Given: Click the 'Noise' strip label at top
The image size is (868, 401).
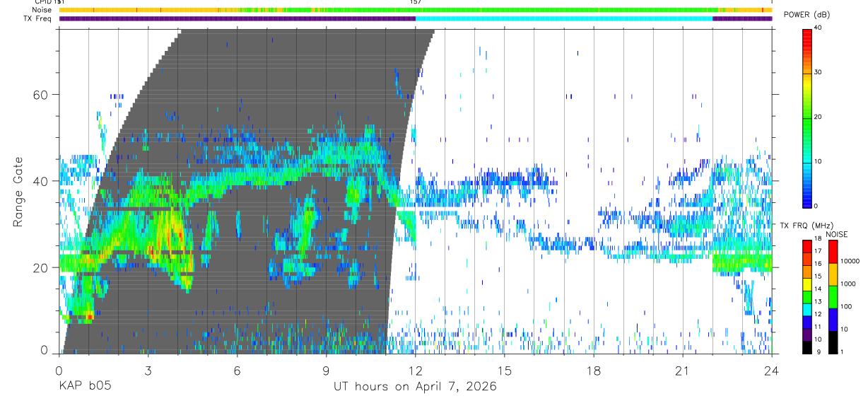Looking at the screenshot, I should (x=43, y=10).
